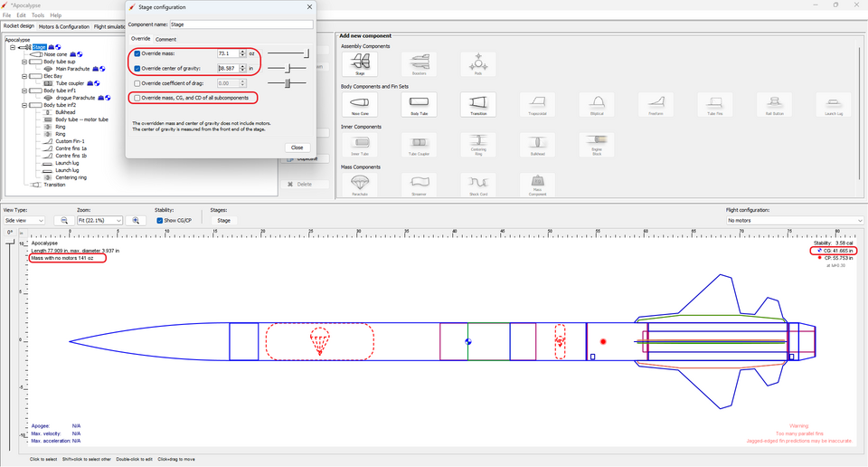This screenshot has height=467, width=868.
Task: Open the File menu
Action: 6,15
